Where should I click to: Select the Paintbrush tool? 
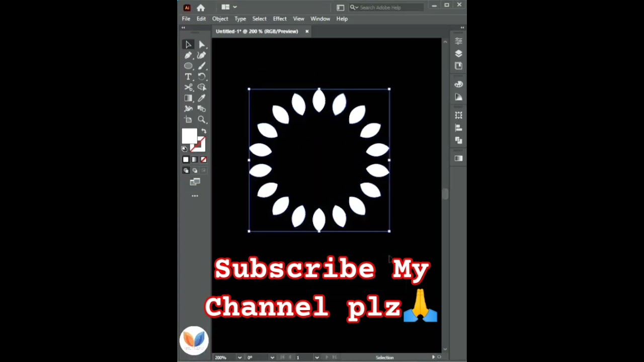(202, 66)
